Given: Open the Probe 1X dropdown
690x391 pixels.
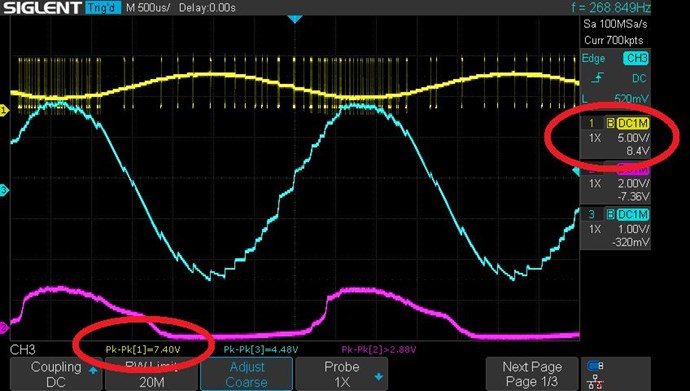Looking at the screenshot, I should [x=341, y=374].
